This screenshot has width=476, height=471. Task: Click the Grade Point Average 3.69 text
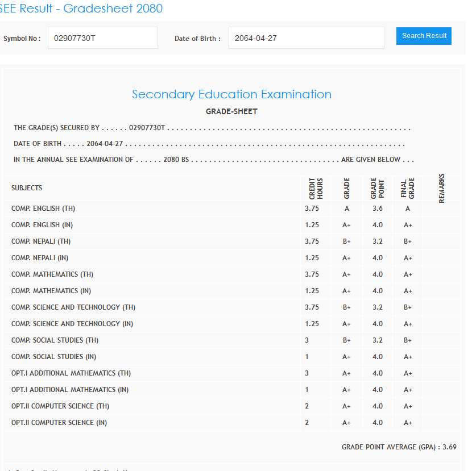tap(399, 447)
